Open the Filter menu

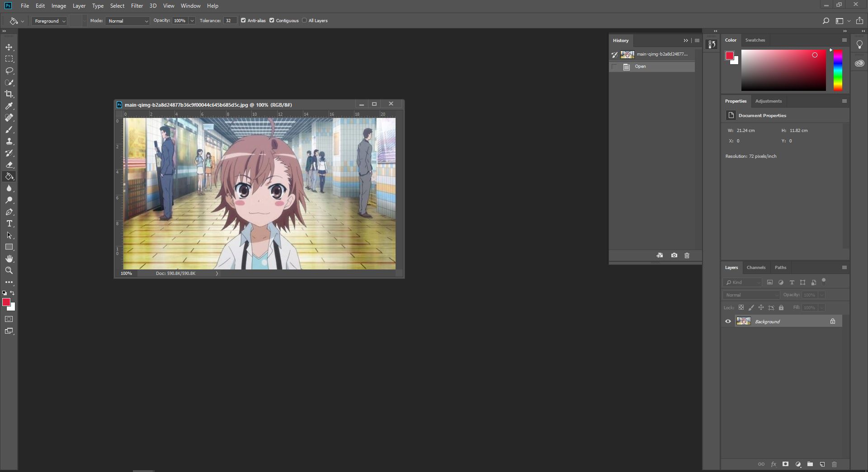137,6
